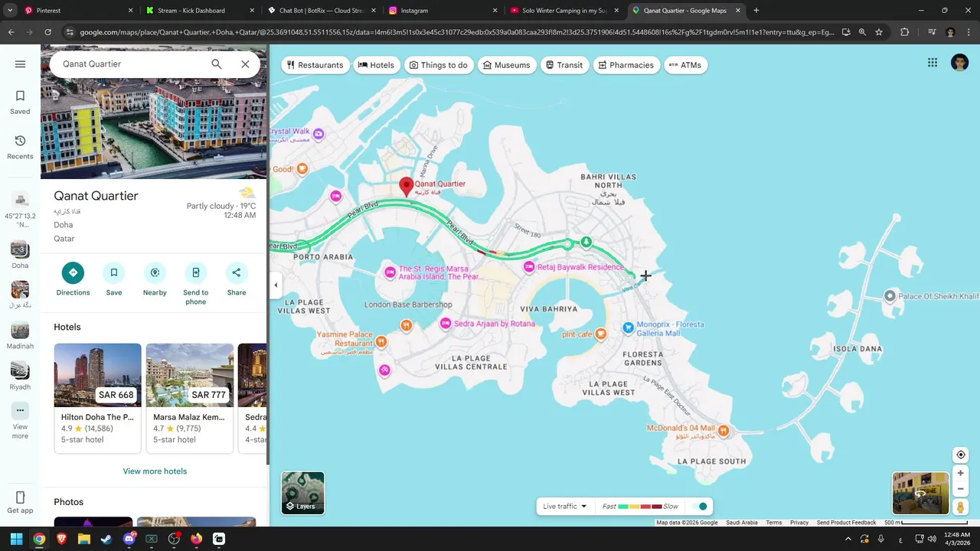Select the Transit chip
This screenshot has height=551, width=980.
click(563, 65)
